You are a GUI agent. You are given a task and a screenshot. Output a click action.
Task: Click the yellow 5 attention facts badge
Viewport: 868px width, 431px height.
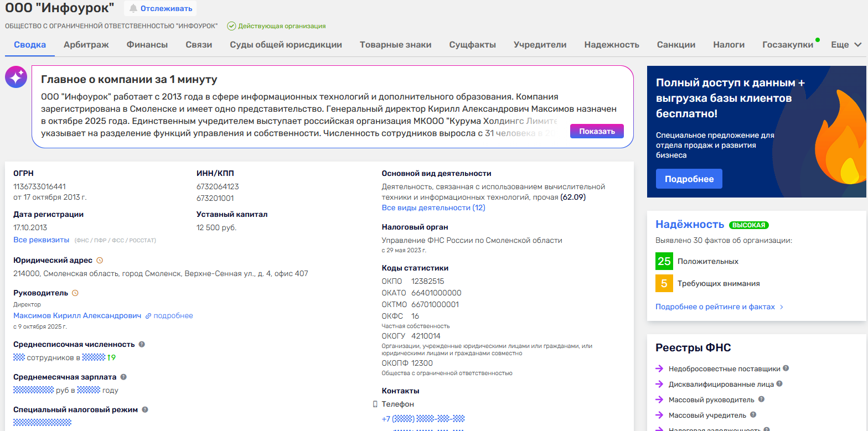664,283
